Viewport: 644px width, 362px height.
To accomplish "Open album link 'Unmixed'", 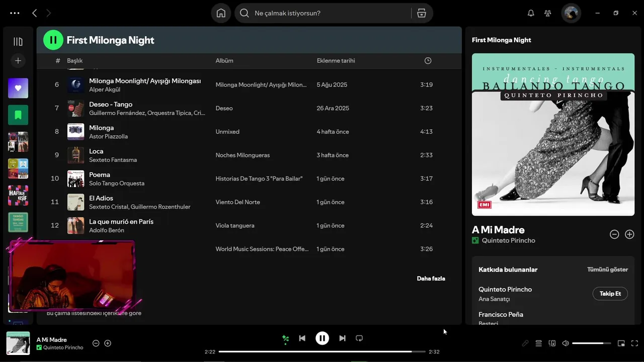I will pyautogui.click(x=227, y=132).
